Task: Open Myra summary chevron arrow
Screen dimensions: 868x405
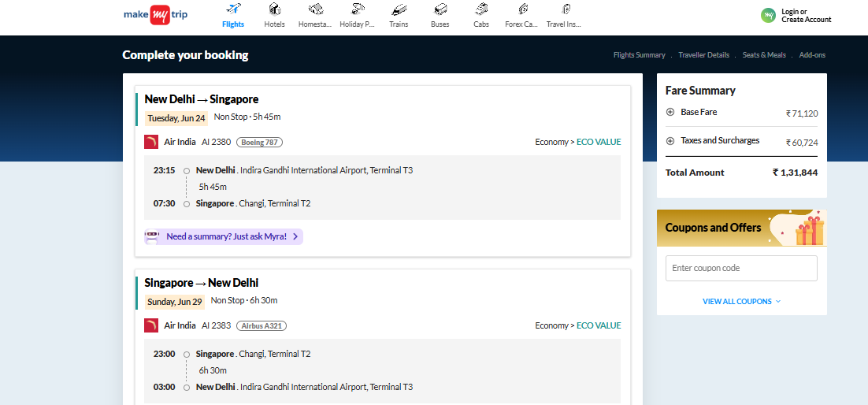Action: 295,236
